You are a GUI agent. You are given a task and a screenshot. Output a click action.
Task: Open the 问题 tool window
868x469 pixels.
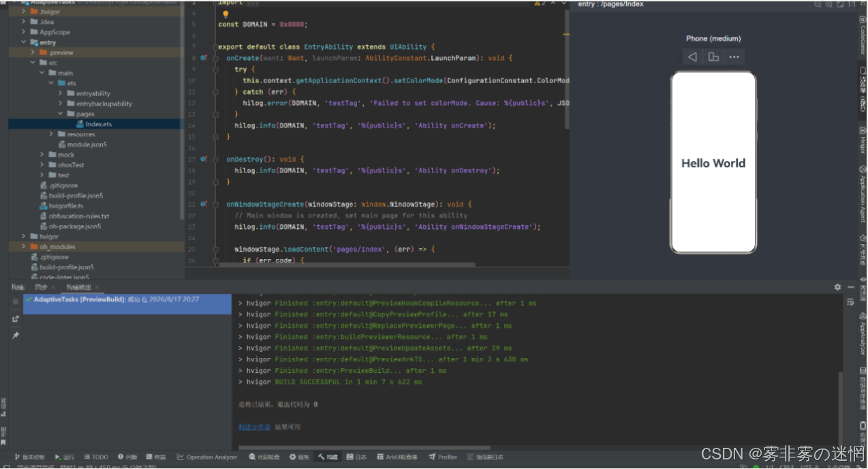[127, 457]
